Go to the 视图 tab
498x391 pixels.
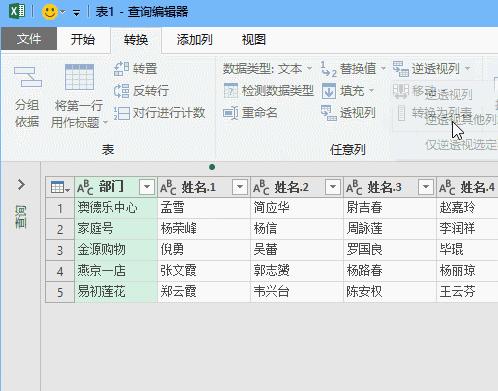[254, 40]
